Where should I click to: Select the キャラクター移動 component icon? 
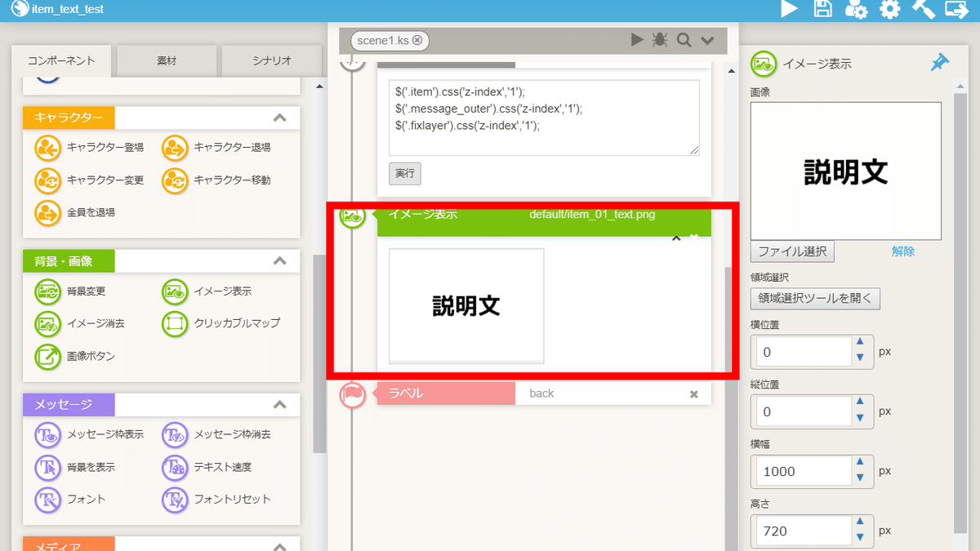[x=175, y=180]
